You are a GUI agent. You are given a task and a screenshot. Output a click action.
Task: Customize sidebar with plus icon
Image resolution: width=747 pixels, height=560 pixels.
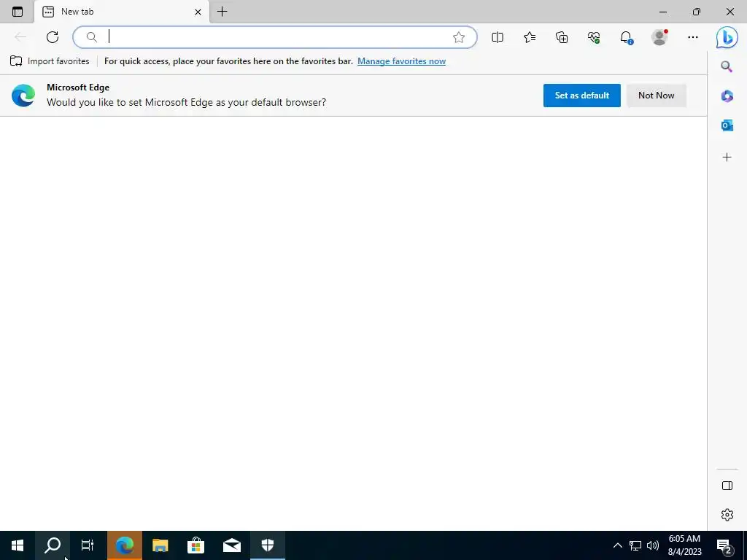[727, 157]
